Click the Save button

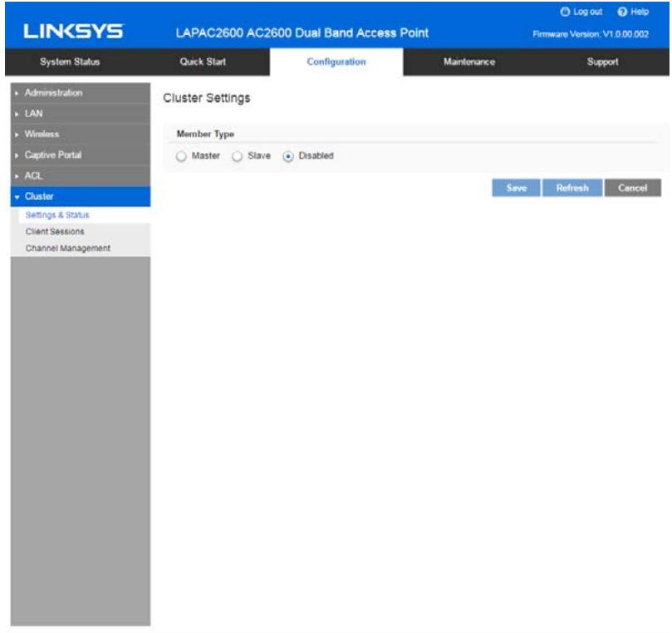[x=516, y=188]
